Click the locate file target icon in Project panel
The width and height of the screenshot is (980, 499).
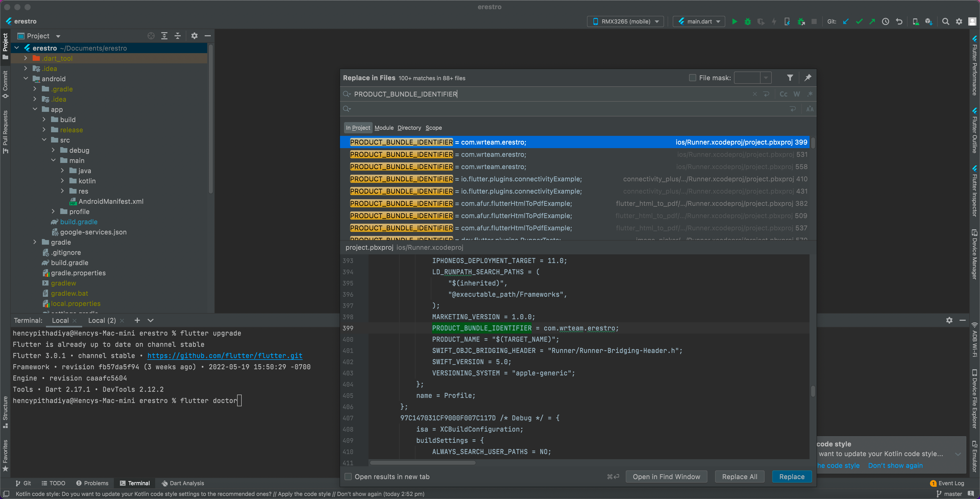click(151, 36)
